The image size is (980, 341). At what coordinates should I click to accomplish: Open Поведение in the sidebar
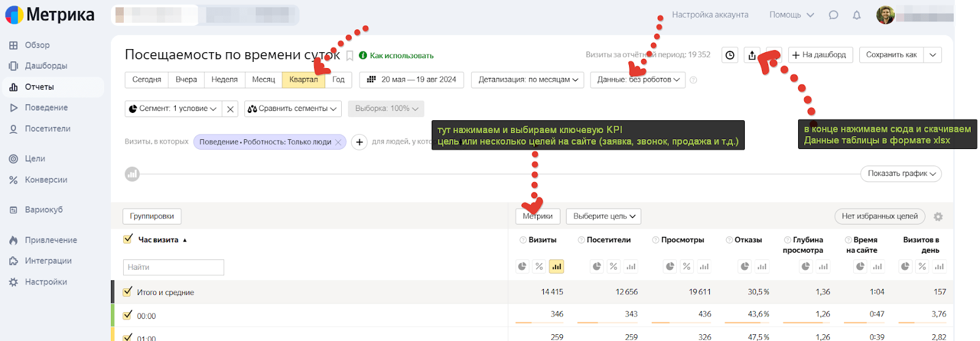(46, 108)
